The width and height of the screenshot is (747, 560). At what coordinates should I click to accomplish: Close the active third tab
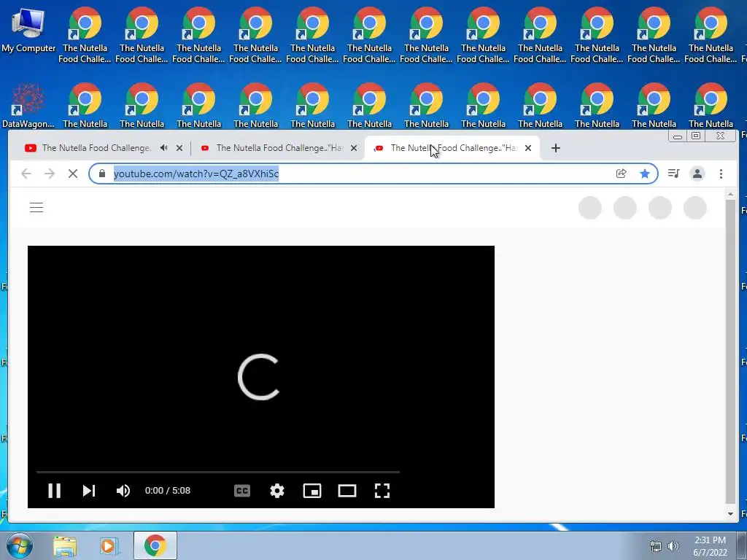click(x=528, y=148)
